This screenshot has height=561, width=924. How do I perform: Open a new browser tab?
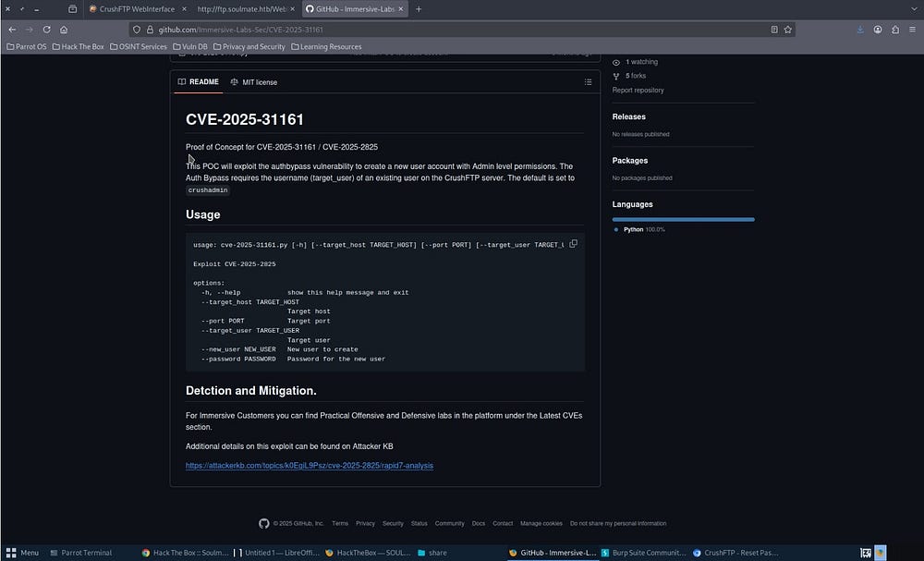(x=419, y=9)
